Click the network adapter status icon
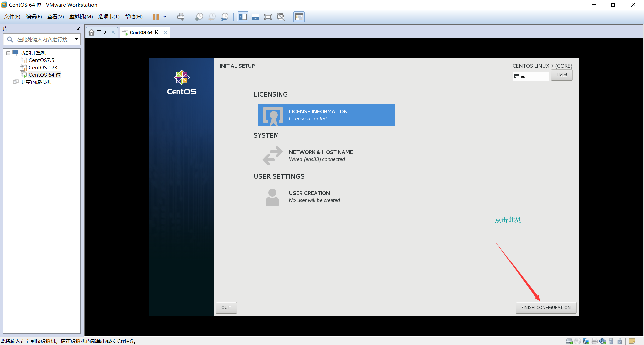 tap(586, 341)
